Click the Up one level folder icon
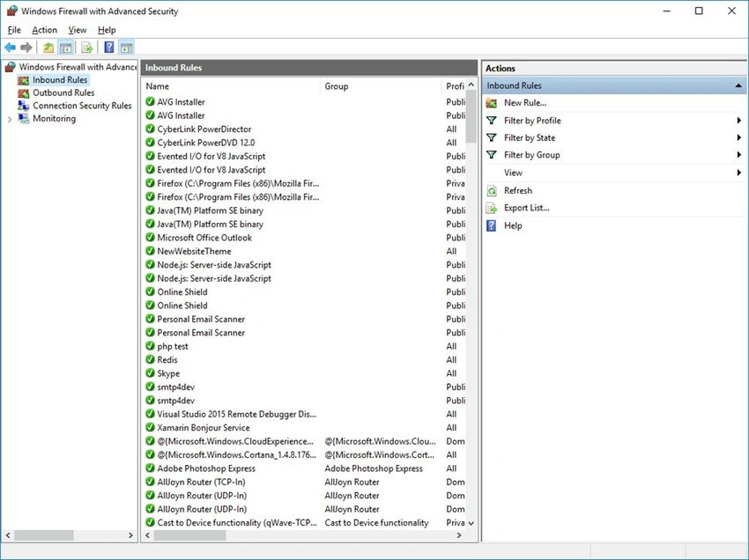749x560 pixels. pyautogui.click(x=48, y=48)
